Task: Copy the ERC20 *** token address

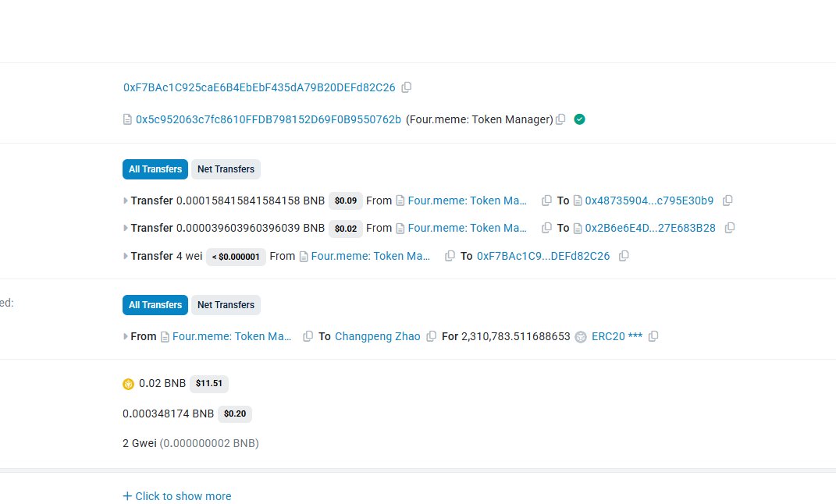Action: [x=653, y=337]
